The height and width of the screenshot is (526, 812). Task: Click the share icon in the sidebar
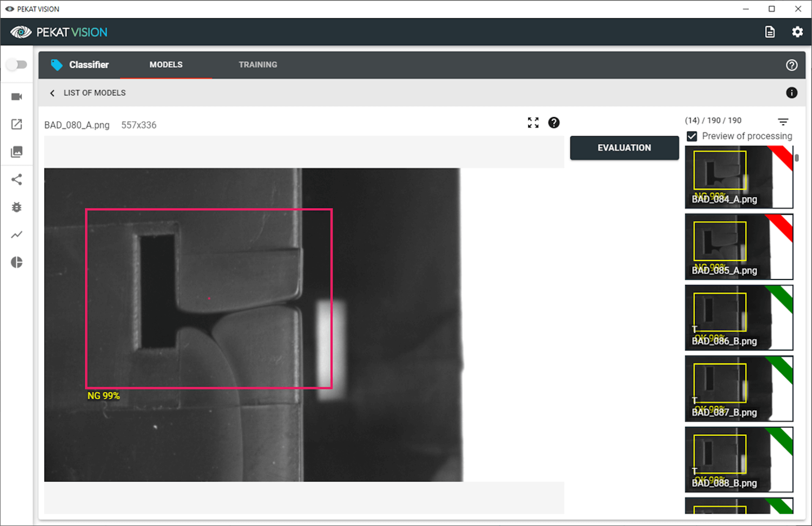(16, 179)
